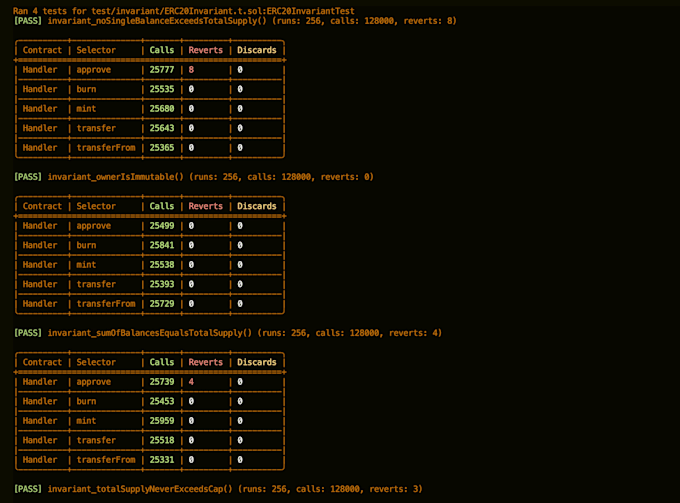680x503 pixels.
Task: Click the 'Ran 4 tests for' header line
Action: tap(184, 11)
